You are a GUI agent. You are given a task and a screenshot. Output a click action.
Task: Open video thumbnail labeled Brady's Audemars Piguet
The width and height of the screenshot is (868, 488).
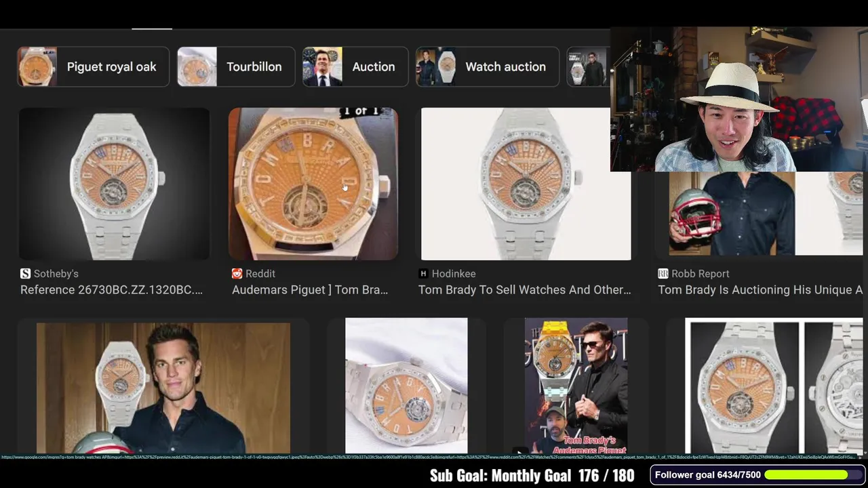pos(576,386)
